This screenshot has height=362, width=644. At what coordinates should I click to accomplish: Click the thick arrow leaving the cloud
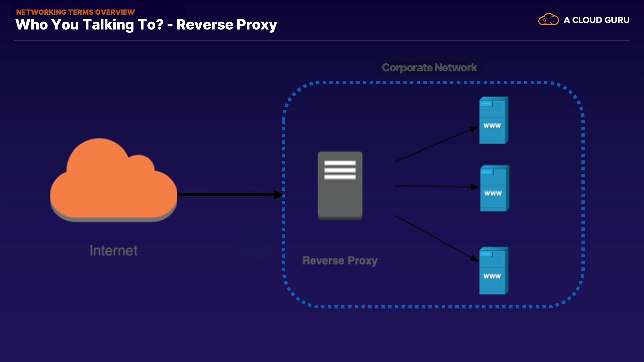click(x=228, y=194)
